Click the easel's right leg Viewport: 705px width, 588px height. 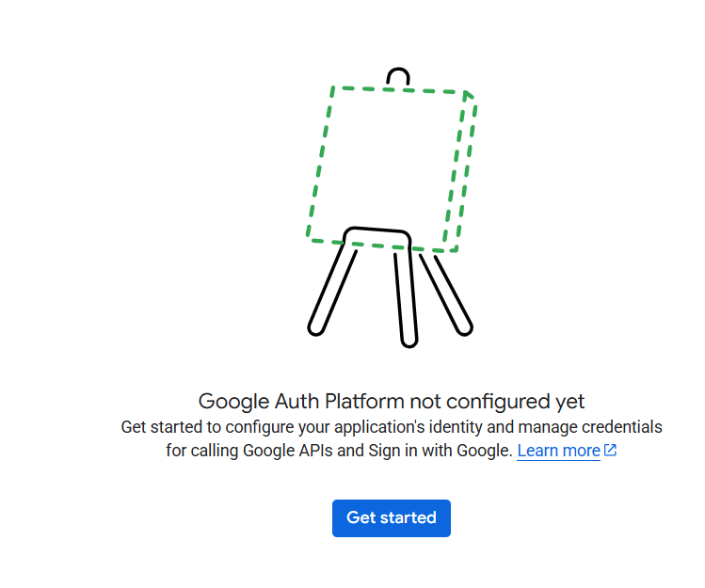pos(446,294)
